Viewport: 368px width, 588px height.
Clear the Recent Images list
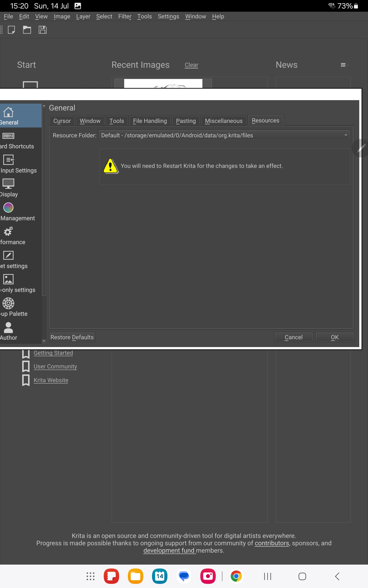point(192,65)
